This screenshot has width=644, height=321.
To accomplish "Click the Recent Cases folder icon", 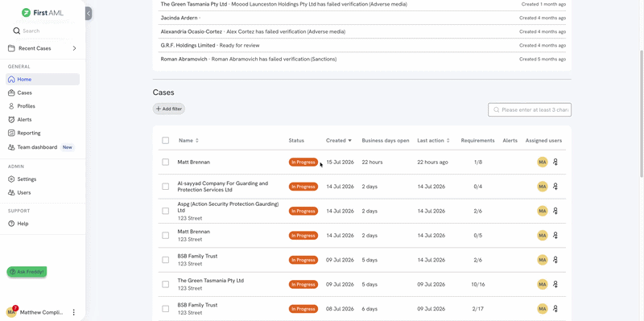I will tap(11, 48).
